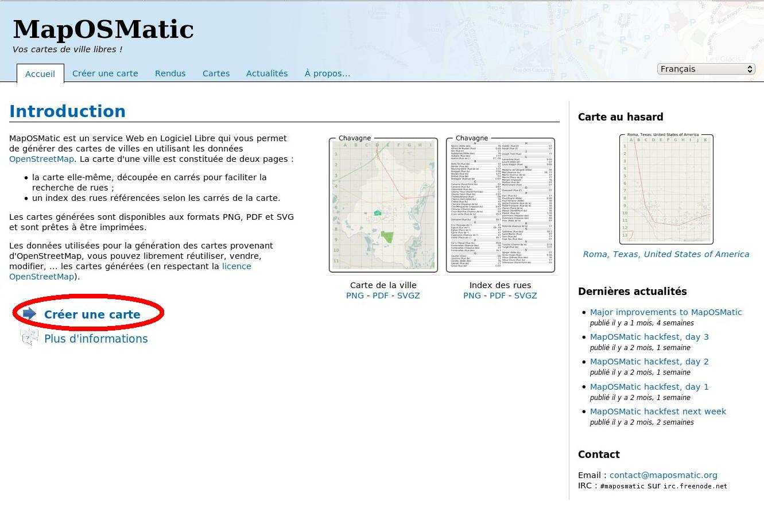Click 'publié il y a 1 mois, 4 semaines'
The width and height of the screenshot is (764, 532).
click(642, 323)
